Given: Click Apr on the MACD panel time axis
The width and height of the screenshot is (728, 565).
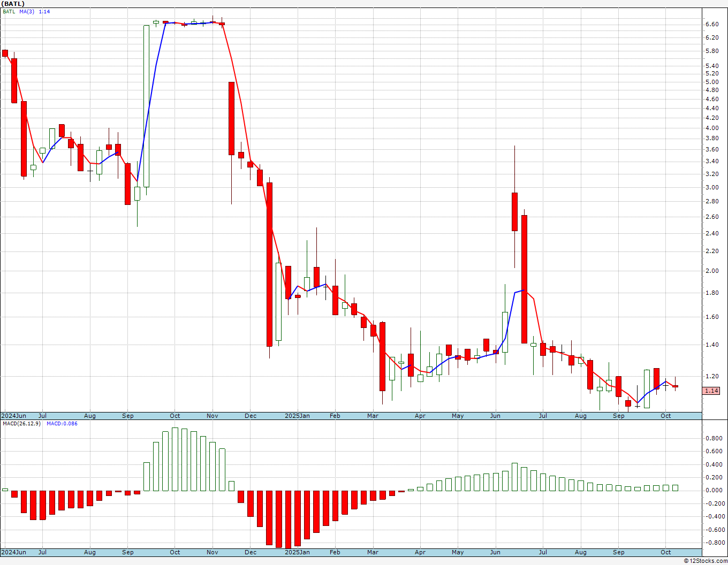Looking at the screenshot, I should pos(420,552).
